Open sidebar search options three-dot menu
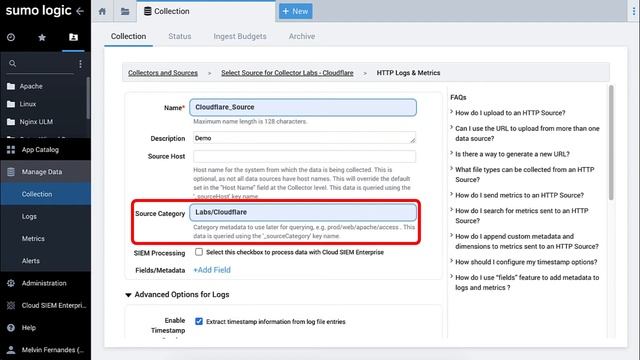 pyautogui.click(x=80, y=64)
